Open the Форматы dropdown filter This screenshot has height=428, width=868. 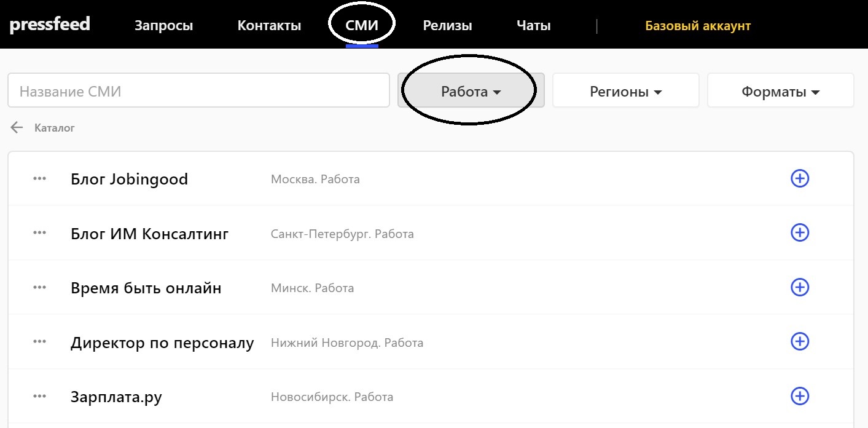click(x=780, y=92)
